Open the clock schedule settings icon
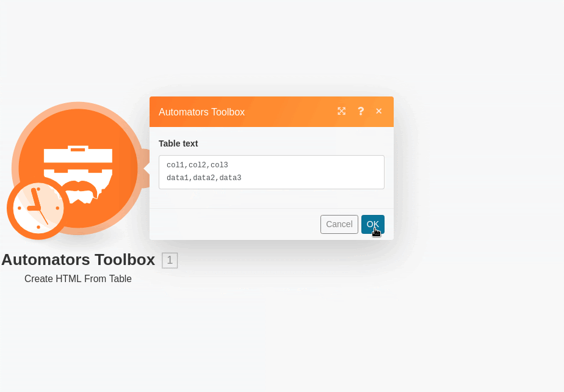This screenshot has width=564, height=392. 38,208
